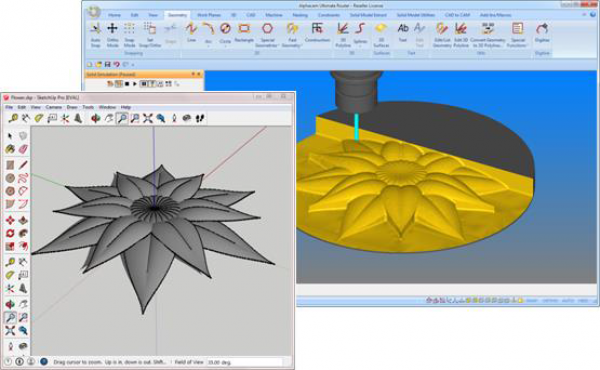Play the solid simulation
The image size is (600, 370).
135,84
